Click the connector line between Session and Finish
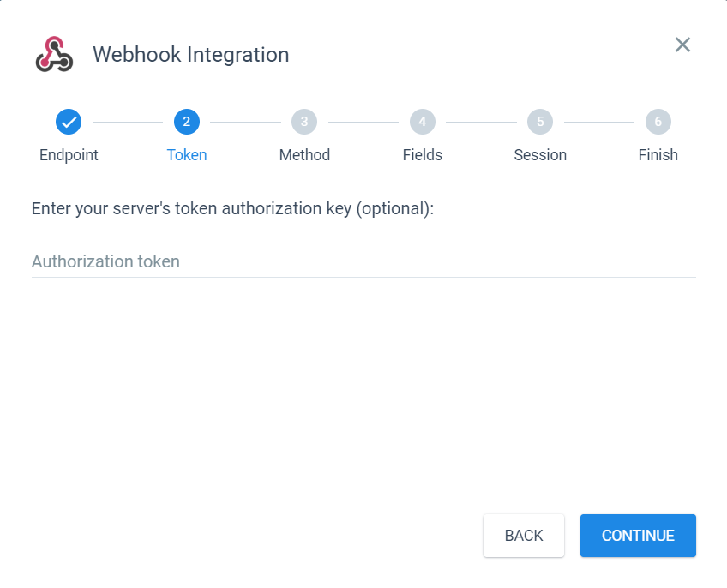Viewport: 727px width, 588px height. (x=599, y=123)
